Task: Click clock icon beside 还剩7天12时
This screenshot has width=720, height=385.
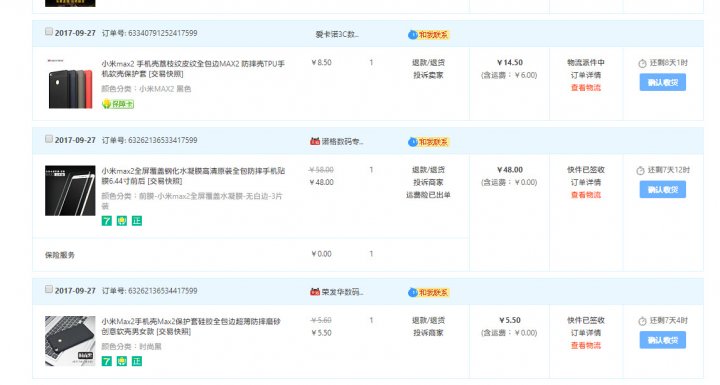Action: pyautogui.click(x=641, y=171)
